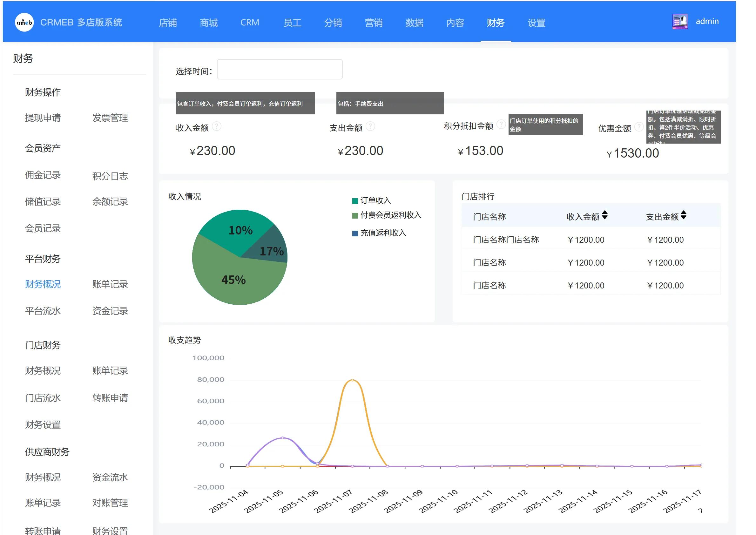756x535 pixels.
Task: Switch to the 营销 top menu
Action: pos(374,23)
